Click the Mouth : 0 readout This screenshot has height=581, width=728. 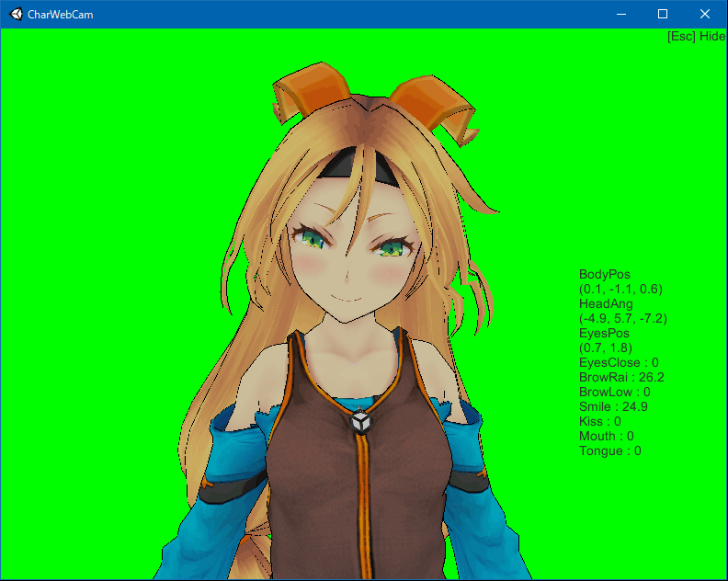coord(607,436)
